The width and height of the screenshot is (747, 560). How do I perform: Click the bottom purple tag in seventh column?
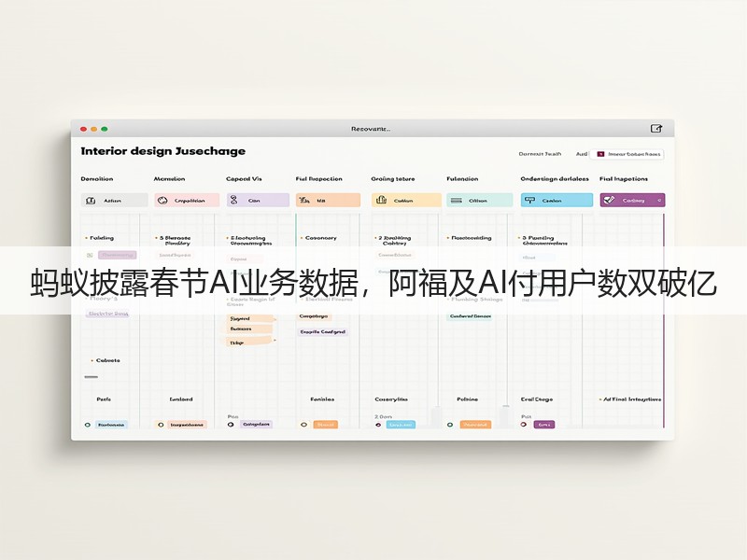[544, 425]
